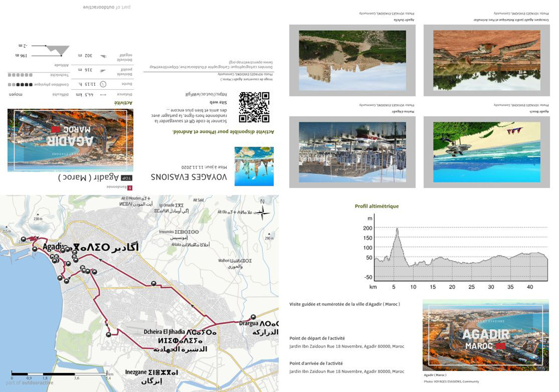The image size is (559, 392).
Task: Click the Voyages Evasions landmarks logo image
Action: pos(254,166)
